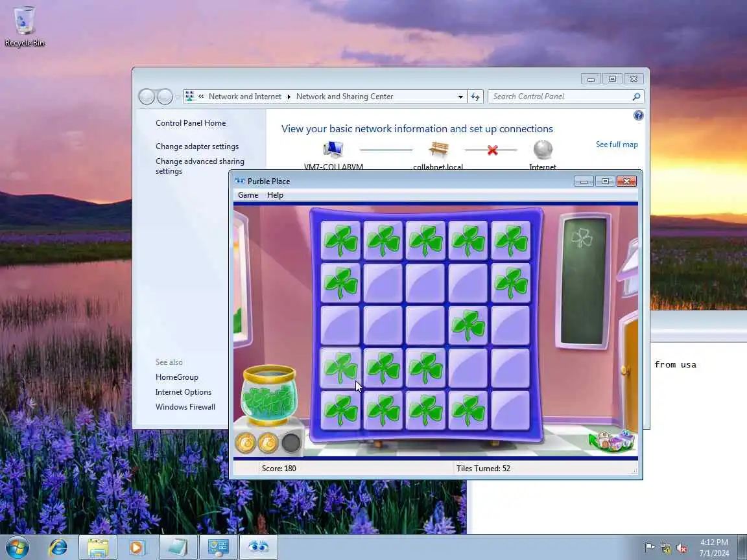Flip the third tile in the top row
Image resolution: width=747 pixels, height=560 pixels.
pyautogui.click(x=425, y=240)
